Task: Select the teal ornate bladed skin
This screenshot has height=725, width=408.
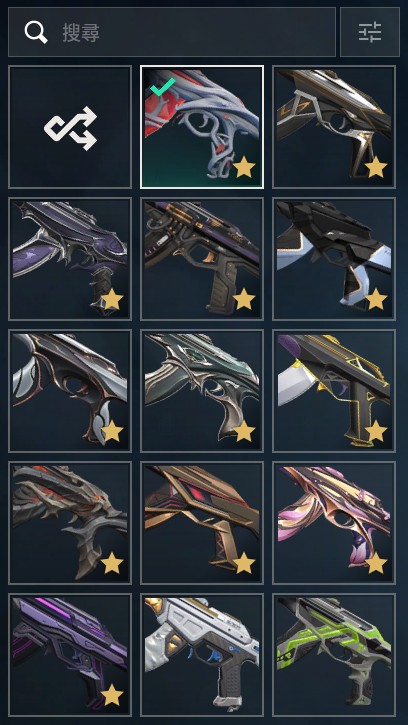Action: coord(202,391)
